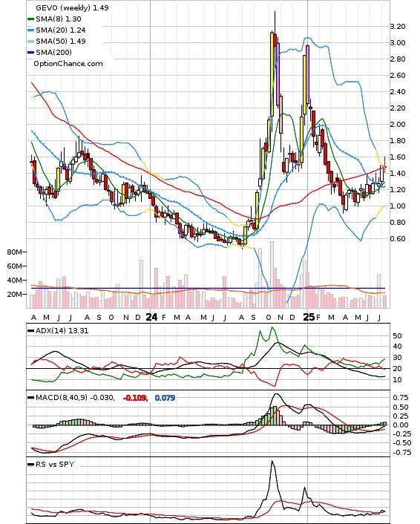Click the 80M volume axis label
The height and width of the screenshot is (524, 420).
pos(14,252)
